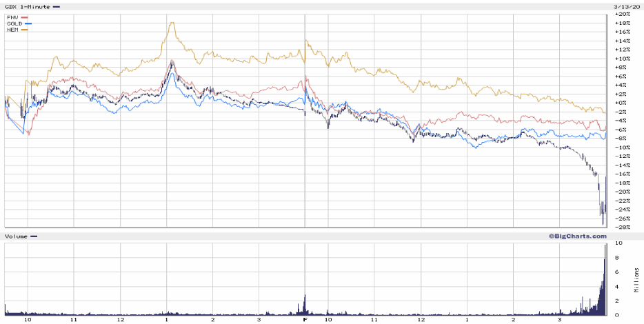Select the GOLD legend entry
The width and height of the screenshot is (644, 324).
14,23
